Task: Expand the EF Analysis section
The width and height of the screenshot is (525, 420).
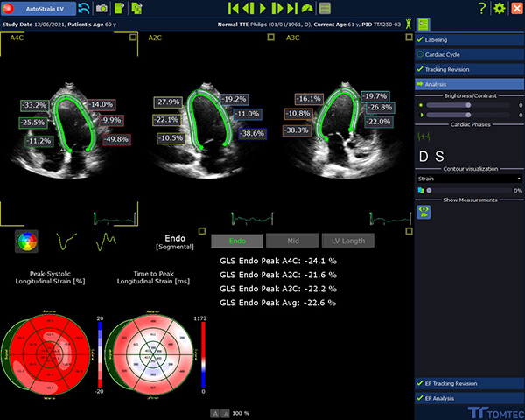Action: point(468,398)
